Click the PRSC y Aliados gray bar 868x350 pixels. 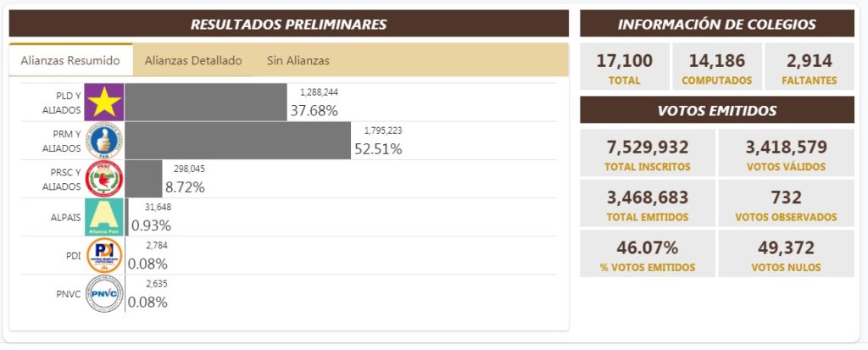click(x=144, y=179)
